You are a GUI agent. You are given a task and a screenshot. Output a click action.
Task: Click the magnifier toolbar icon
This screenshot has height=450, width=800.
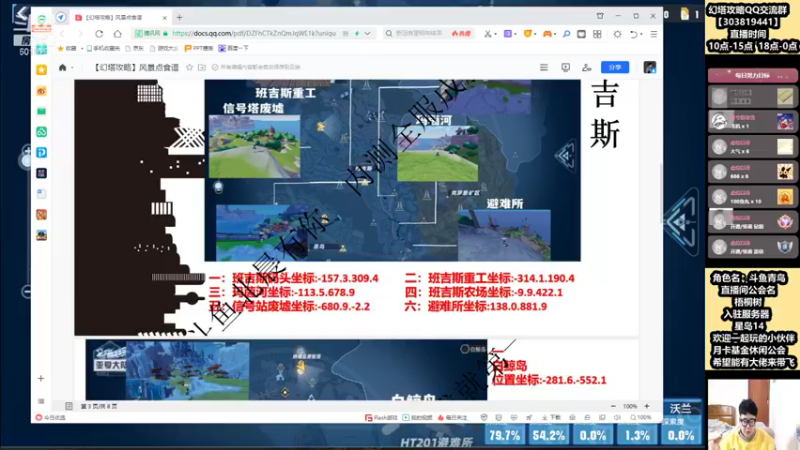pyautogui.click(x=566, y=34)
